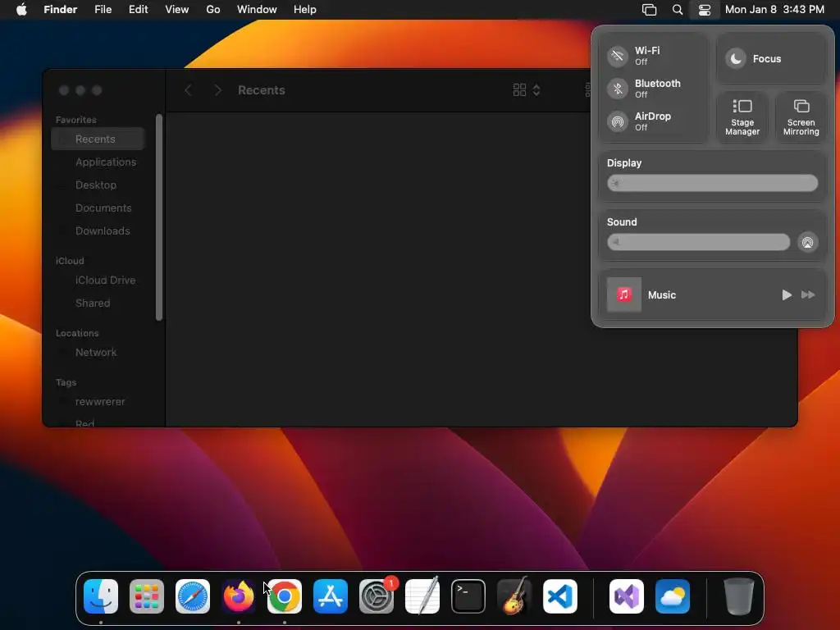Viewport: 840px width, 630px height.
Task: Change Finder icon view mode dropdown
Action: click(x=527, y=90)
